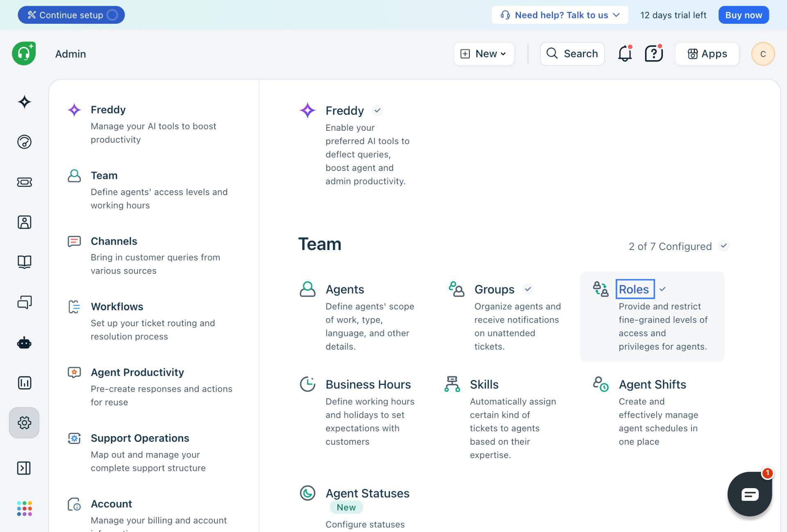Open the help question mark icon

coord(654,54)
